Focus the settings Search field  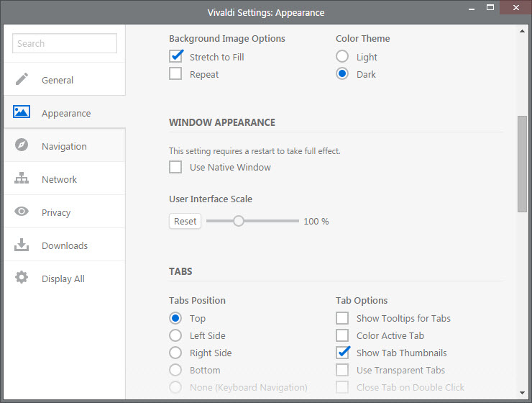tap(65, 43)
